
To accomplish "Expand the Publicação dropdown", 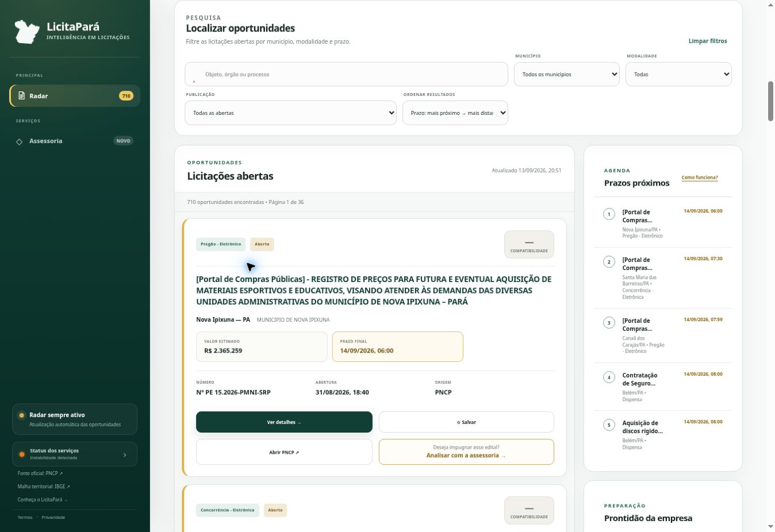I will coord(290,113).
